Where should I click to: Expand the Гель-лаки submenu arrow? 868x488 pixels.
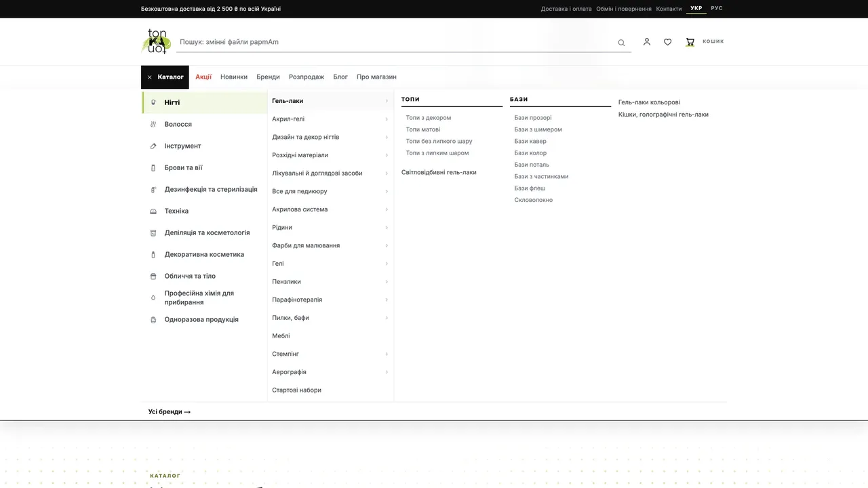click(x=387, y=101)
